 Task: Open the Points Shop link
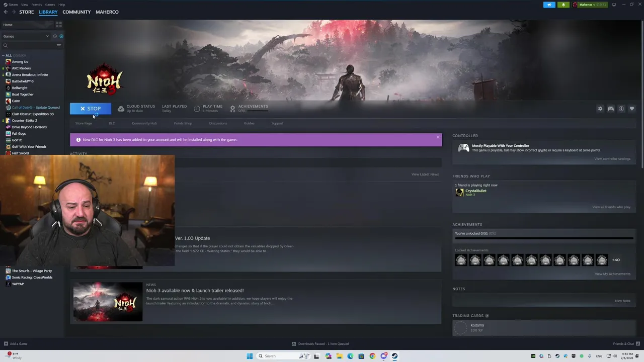183,123
